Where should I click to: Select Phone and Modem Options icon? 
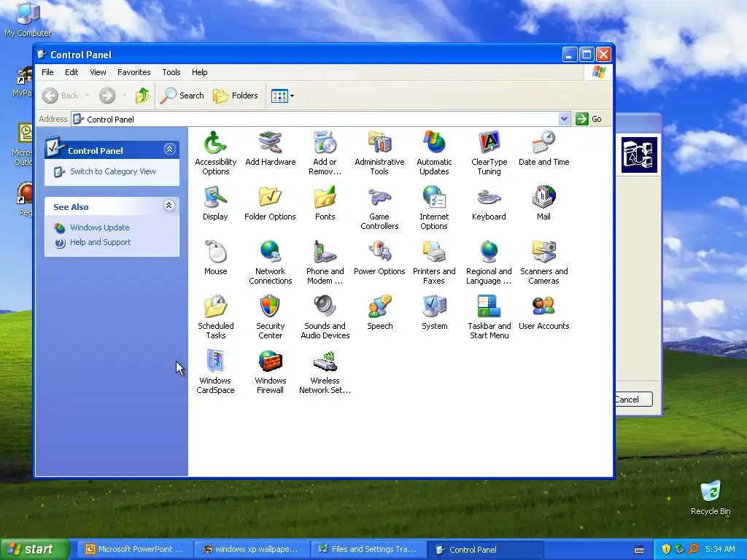(325, 252)
